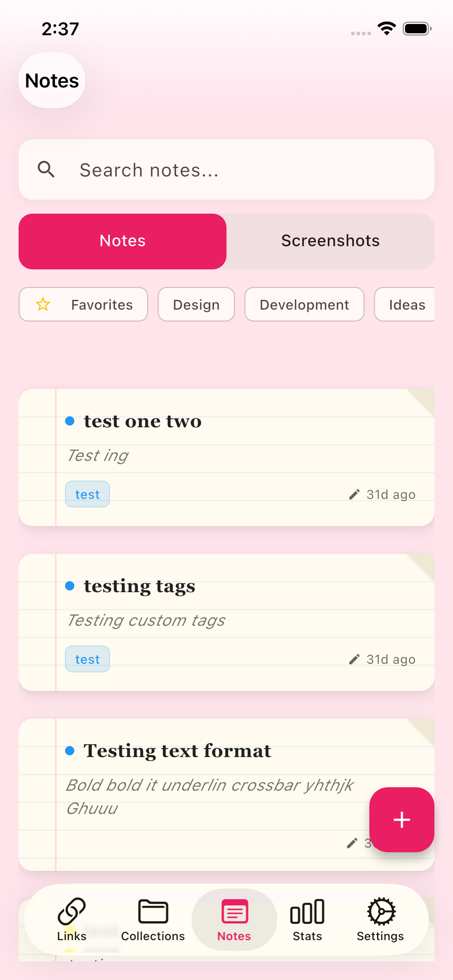The width and height of the screenshot is (453, 980).
Task: Tap the 'test' tag on 'test one two'
Action: 87,494
